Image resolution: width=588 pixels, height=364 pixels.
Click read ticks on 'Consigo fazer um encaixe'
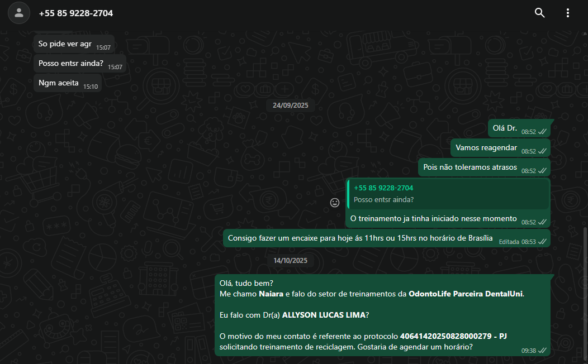[542, 242]
